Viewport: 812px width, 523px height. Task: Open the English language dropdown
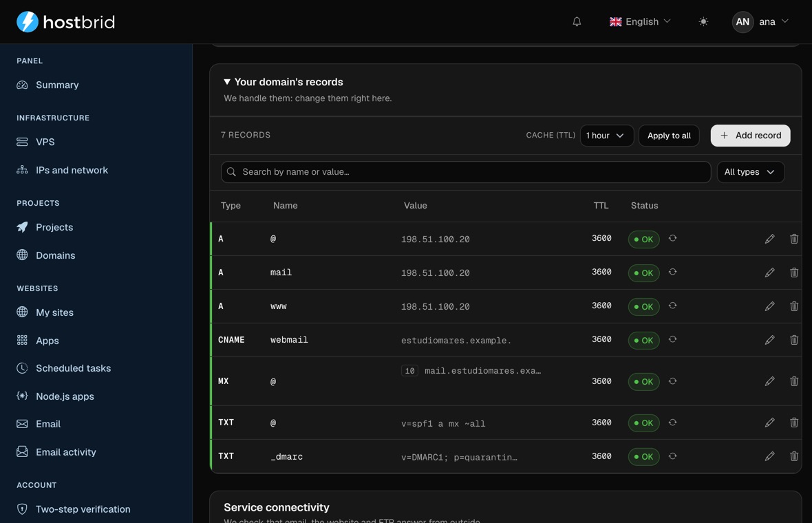(x=639, y=22)
